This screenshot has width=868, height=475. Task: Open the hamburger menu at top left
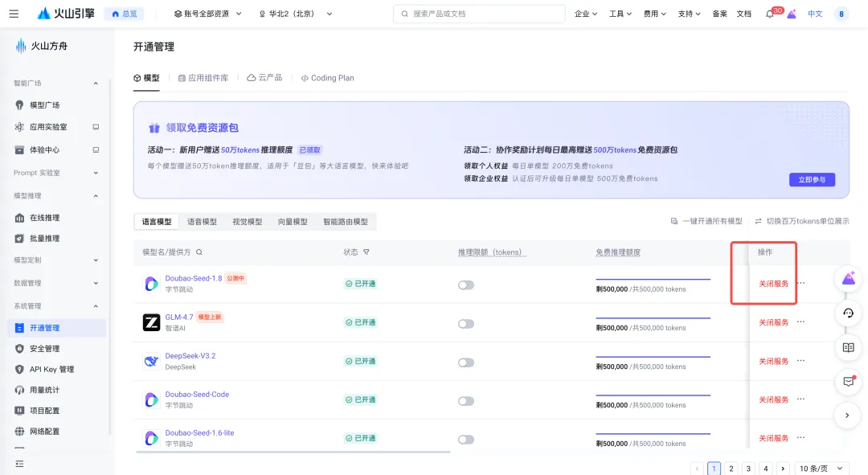tap(14, 14)
